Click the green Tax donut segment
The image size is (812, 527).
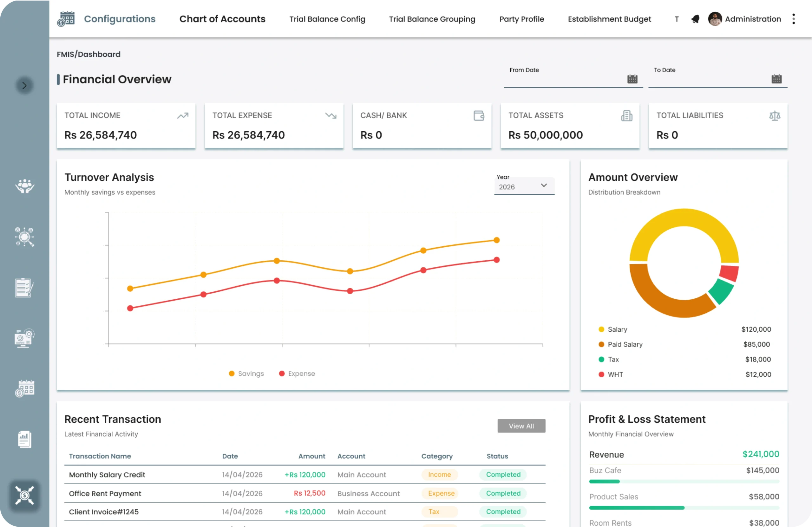pyautogui.click(x=722, y=292)
